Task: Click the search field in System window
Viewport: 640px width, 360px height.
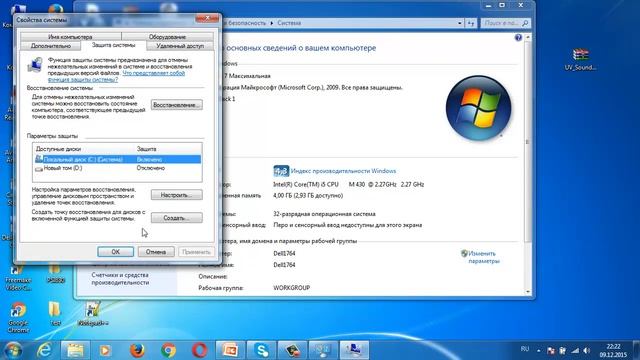Action: click(505, 23)
